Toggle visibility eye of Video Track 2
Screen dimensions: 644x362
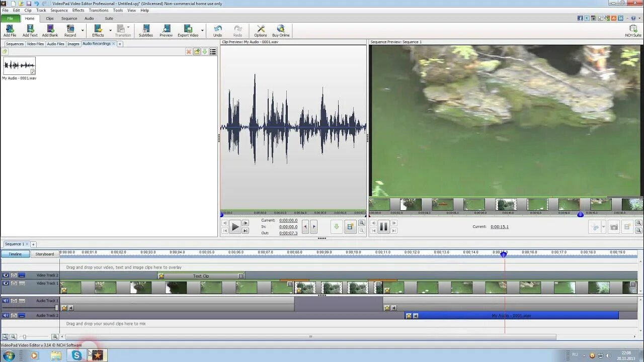6,275
